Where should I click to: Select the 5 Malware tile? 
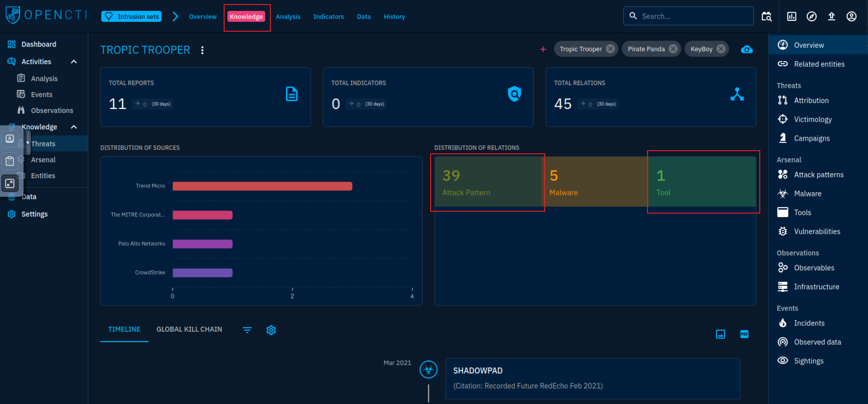coord(595,181)
